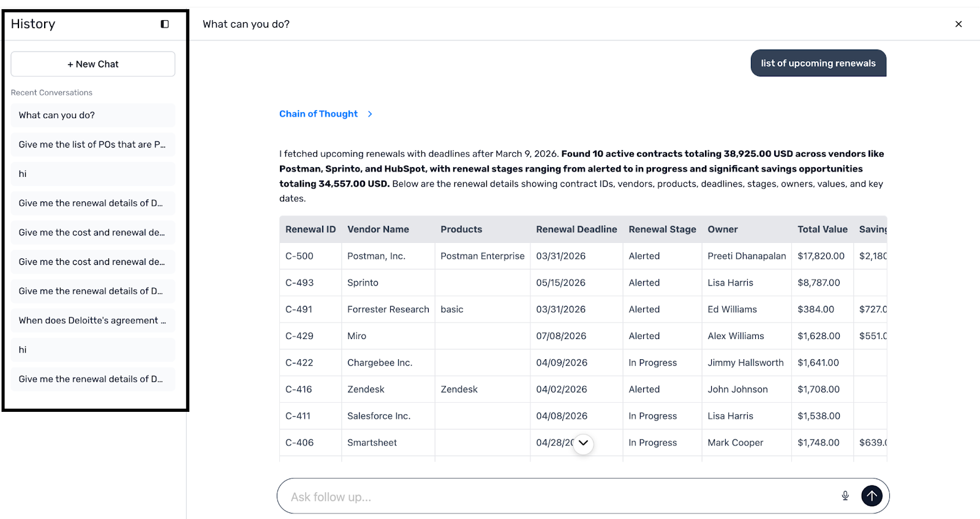
Task: Click the scroll-to-bottom chevron button
Action: 583,443
